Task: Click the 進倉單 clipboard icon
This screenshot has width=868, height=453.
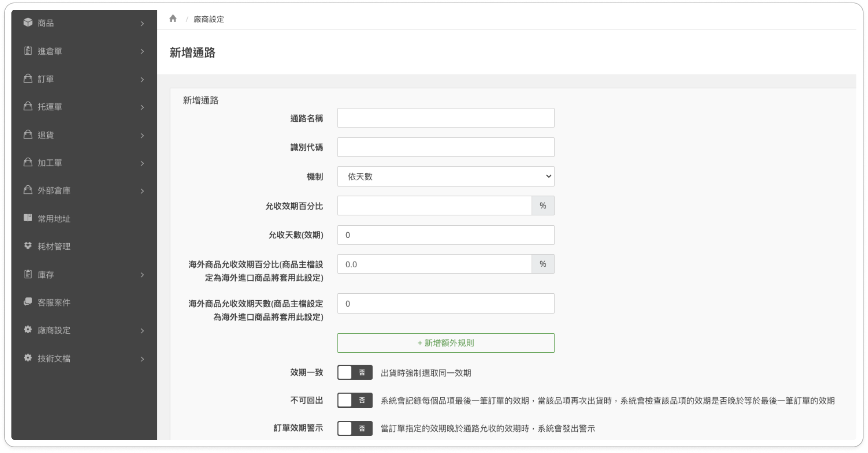Action: pos(28,51)
